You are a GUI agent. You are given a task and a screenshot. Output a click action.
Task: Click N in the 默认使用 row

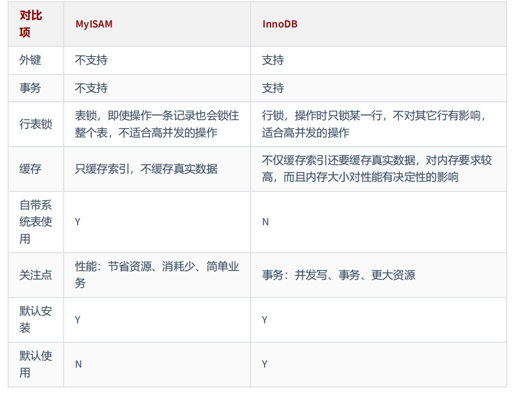[78, 364]
